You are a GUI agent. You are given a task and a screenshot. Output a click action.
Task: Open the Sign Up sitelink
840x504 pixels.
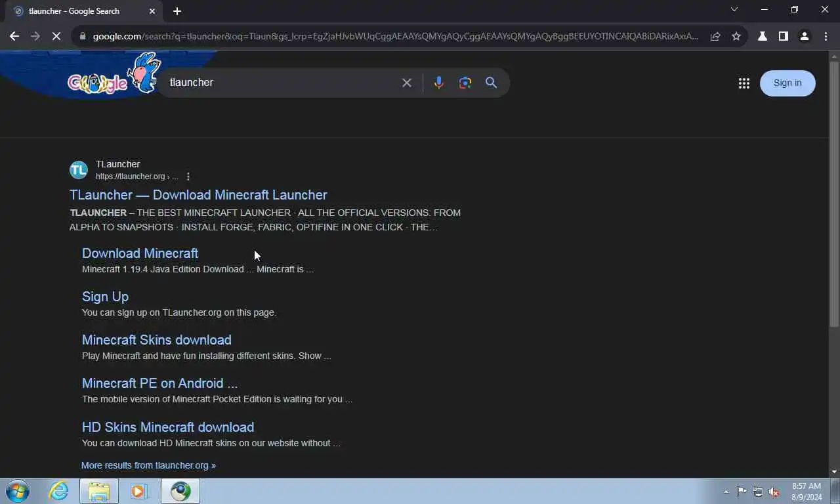point(105,297)
